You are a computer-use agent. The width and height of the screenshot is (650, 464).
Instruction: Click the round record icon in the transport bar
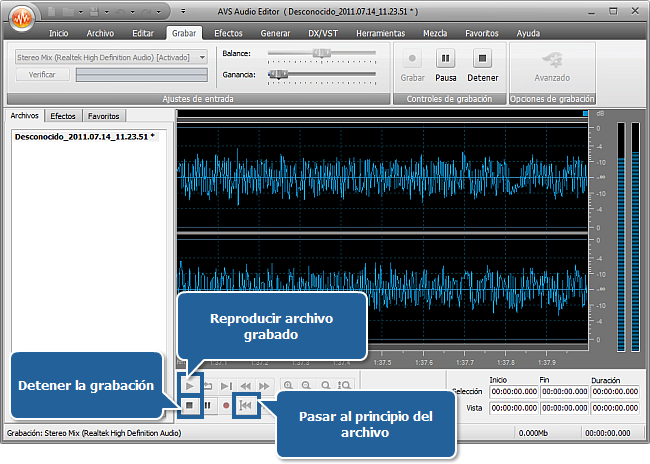tap(227, 406)
